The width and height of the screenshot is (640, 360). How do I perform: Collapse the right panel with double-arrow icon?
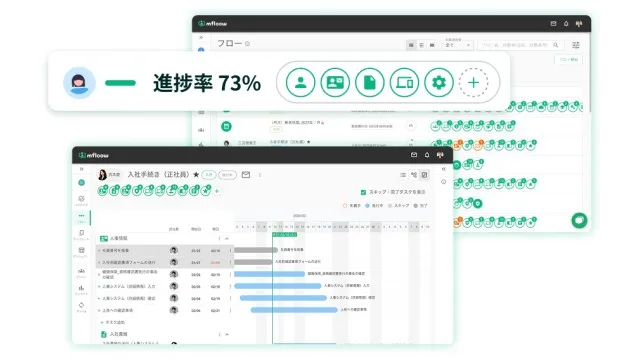coord(444,169)
